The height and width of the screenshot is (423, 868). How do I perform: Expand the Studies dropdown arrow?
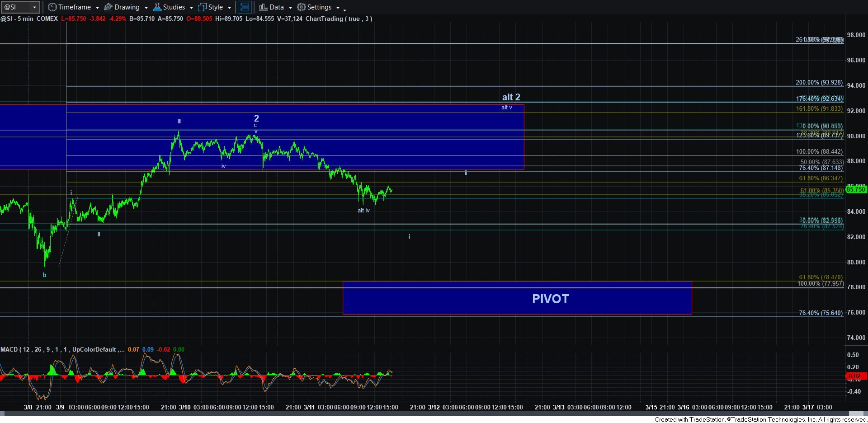(191, 8)
